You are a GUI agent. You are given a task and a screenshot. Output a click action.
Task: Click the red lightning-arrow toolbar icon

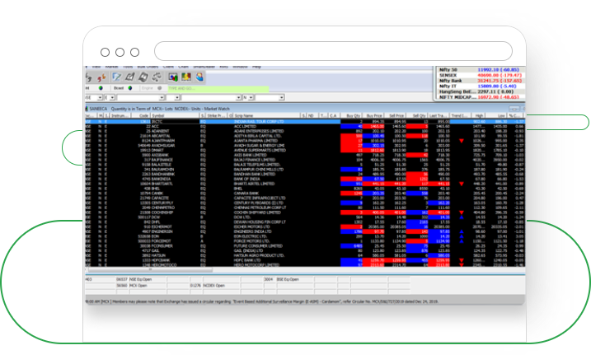101,78
